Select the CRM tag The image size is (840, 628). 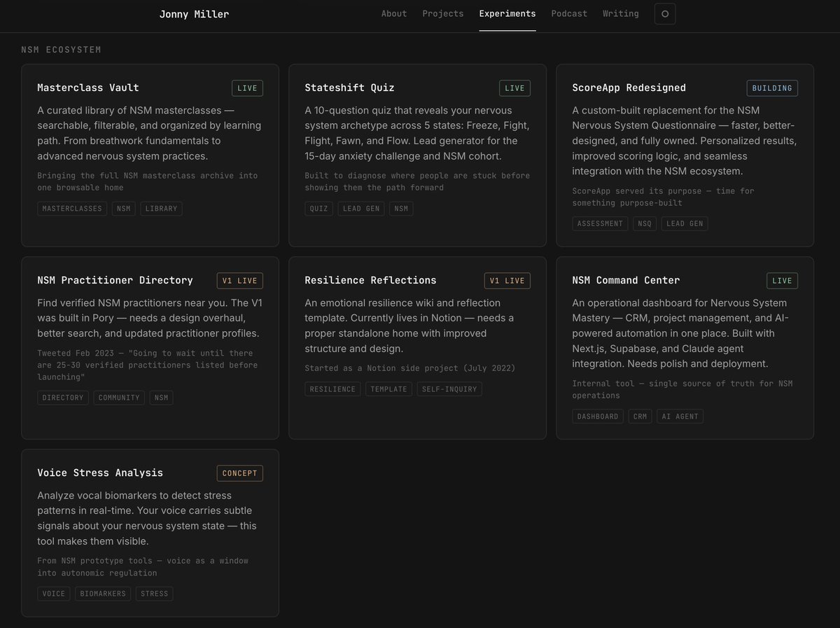pyautogui.click(x=640, y=416)
